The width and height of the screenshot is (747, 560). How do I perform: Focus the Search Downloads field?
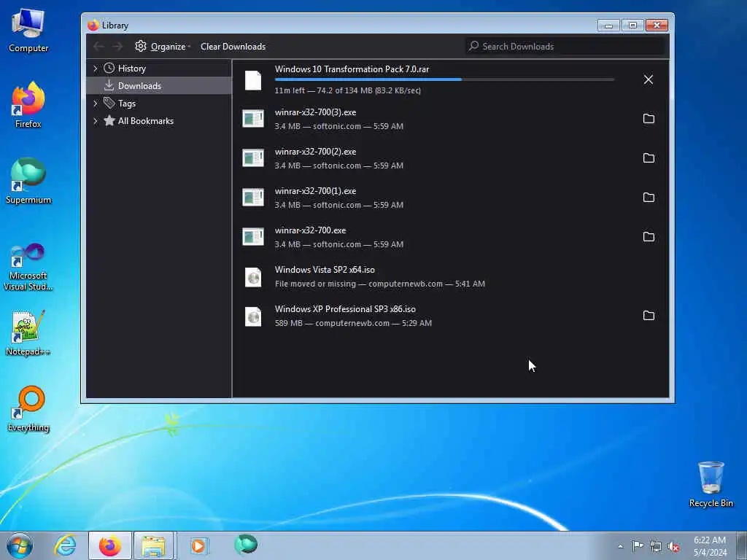[565, 46]
